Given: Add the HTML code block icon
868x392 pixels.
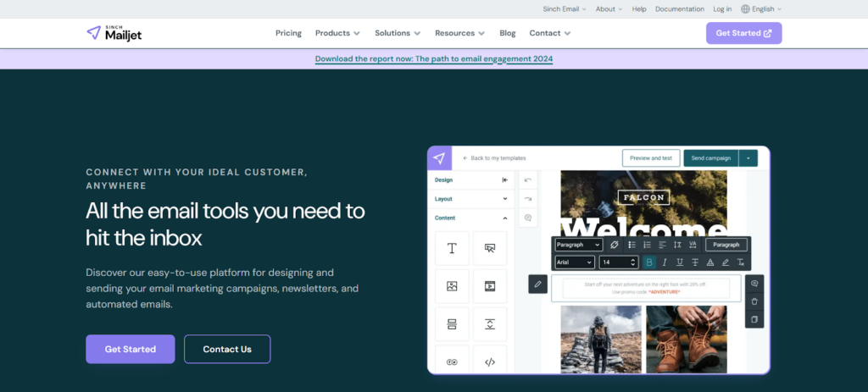Looking at the screenshot, I should [x=489, y=362].
